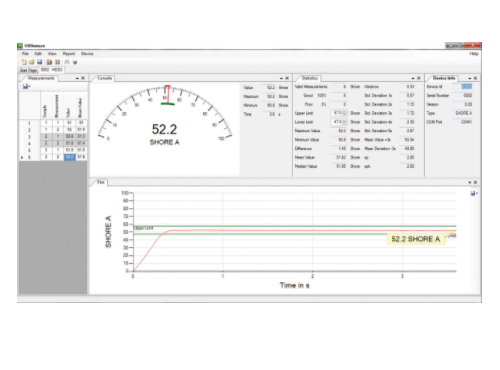Image resolution: width=500 pixels, height=370 pixels.
Task: Click the 52.2 SHORE A plot tooltip
Action: click(x=416, y=239)
